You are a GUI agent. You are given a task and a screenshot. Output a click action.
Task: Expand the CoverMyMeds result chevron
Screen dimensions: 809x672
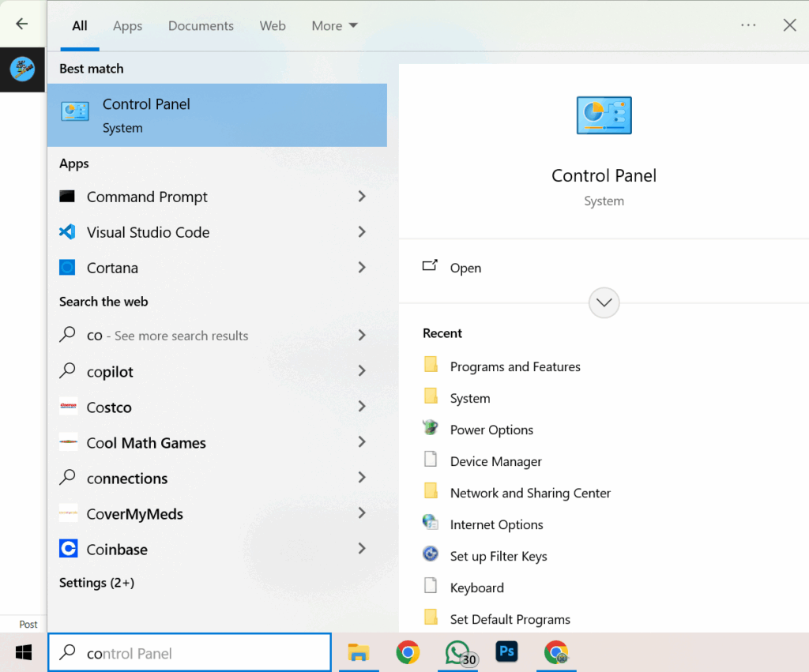pyautogui.click(x=362, y=512)
